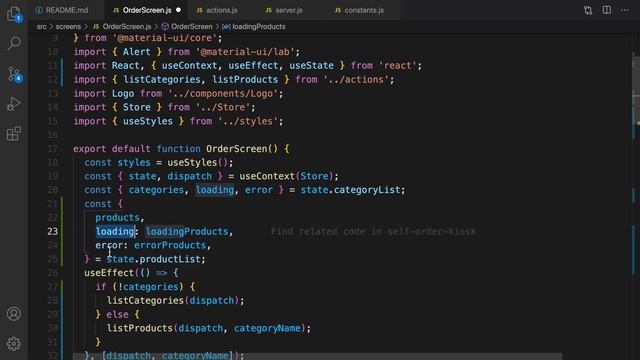Click '../styles' import path on line 15
This screenshot has height=360, width=640.
point(249,122)
